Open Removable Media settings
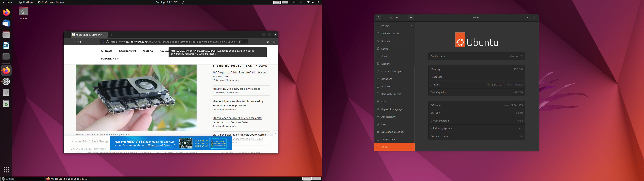 (x=394, y=94)
